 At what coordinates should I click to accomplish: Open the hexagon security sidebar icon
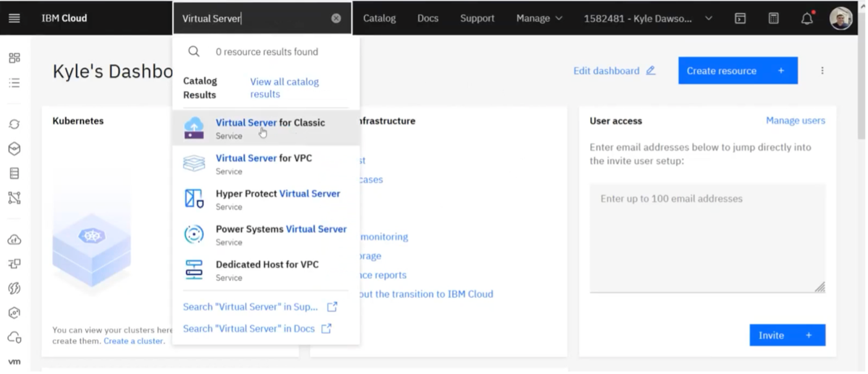14,313
